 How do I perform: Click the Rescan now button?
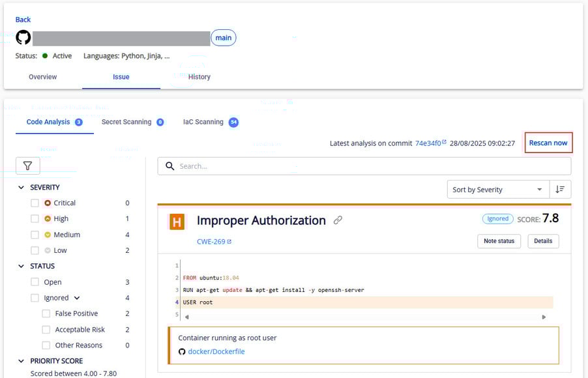point(548,143)
